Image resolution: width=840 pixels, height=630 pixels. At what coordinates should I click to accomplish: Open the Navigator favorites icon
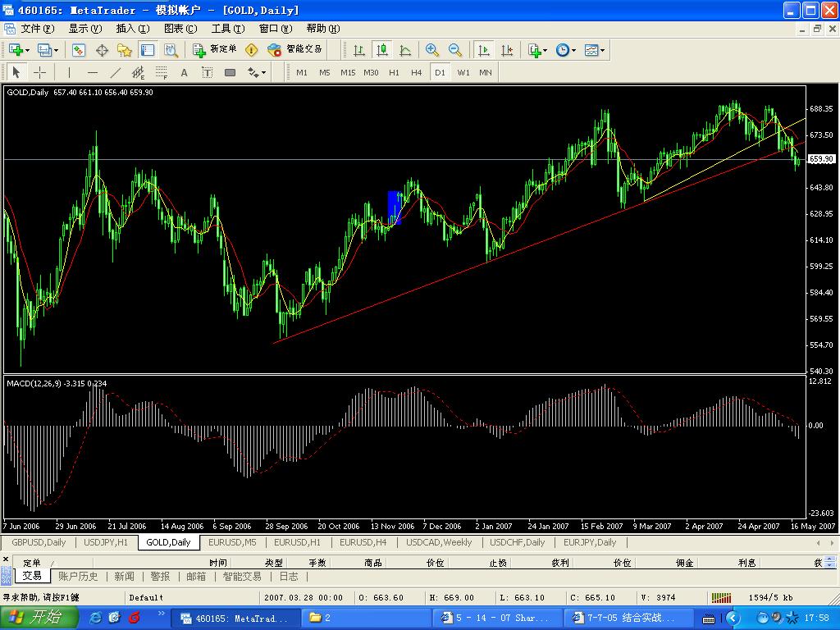coord(125,50)
